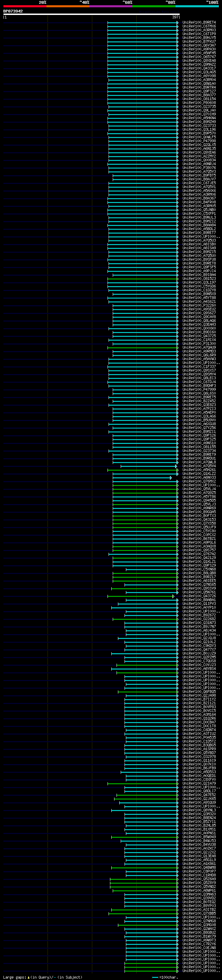Open hit UniRef100_O65747
Screen dimensions: 222x980
click(199, 57)
